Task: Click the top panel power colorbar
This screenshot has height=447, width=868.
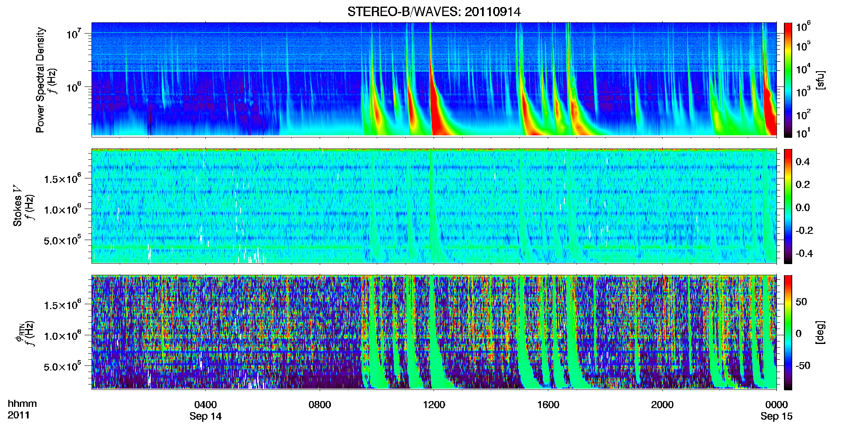Action: pos(788,80)
